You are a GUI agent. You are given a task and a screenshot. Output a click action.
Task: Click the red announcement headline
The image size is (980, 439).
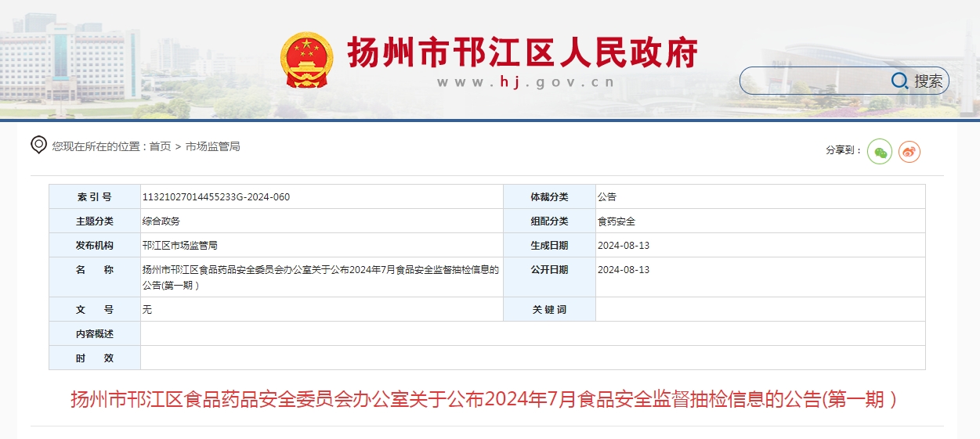pos(483,400)
